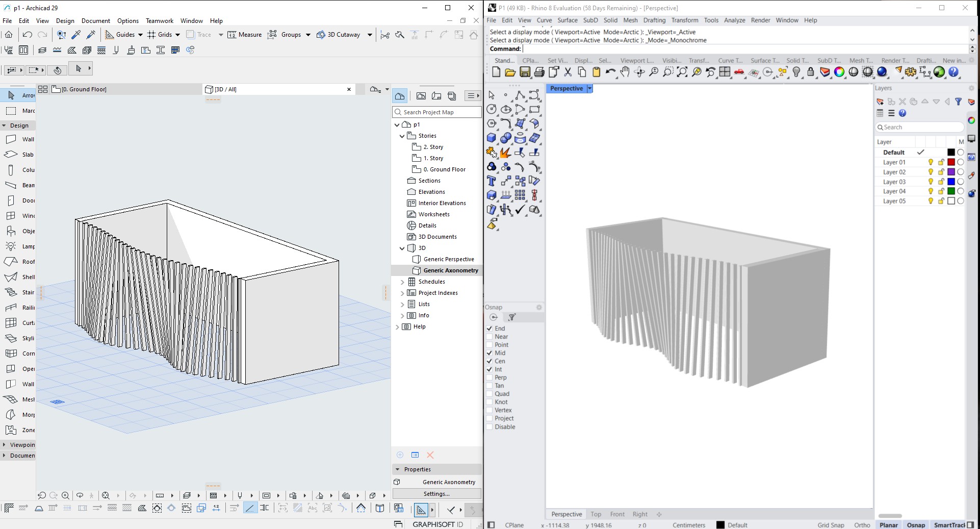Expand the Schedules tree node
This screenshot has width=980, height=529.
(402, 282)
